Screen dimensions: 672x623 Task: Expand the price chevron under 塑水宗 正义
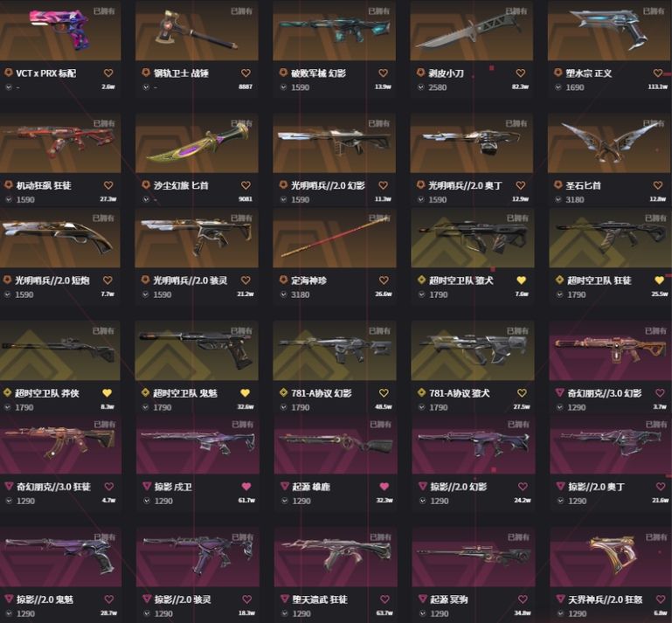558,87
